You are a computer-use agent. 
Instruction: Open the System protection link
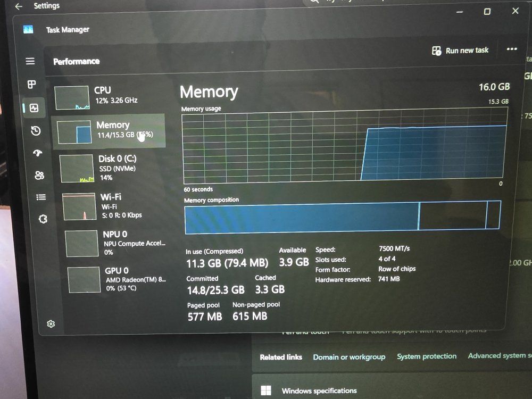[x=427, y=356]
